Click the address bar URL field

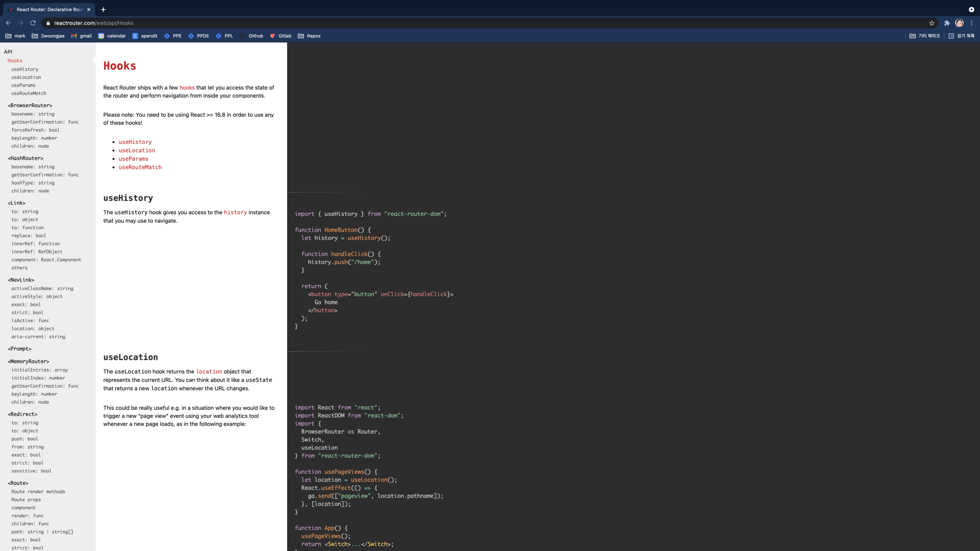coord(286,23)
